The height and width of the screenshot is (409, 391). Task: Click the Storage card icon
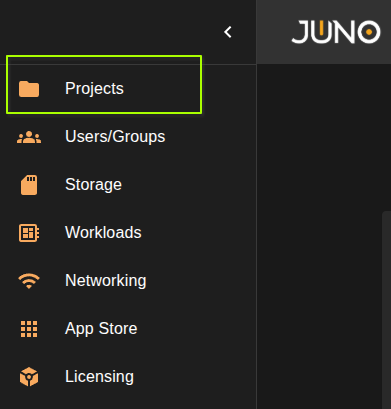29,185
